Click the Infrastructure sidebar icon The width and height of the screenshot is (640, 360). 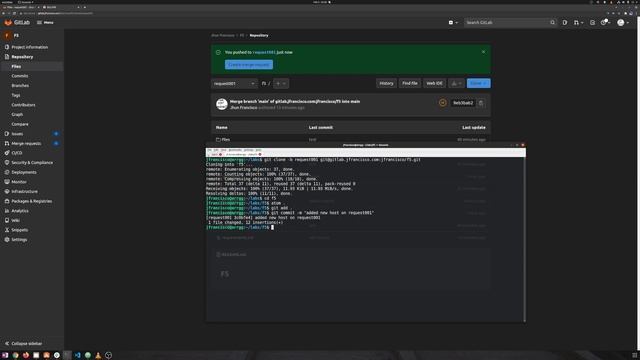click(7, 191)
